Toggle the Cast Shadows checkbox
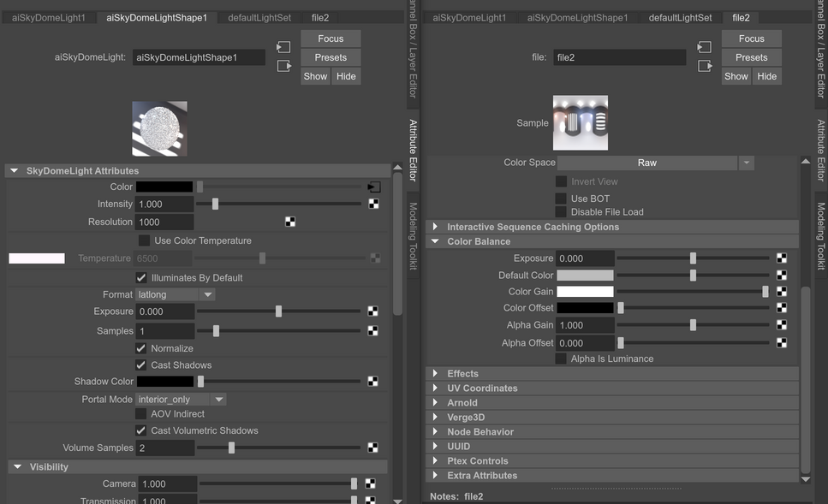The image size is (828, 504). pyautogui.click(x=141, y=365)
